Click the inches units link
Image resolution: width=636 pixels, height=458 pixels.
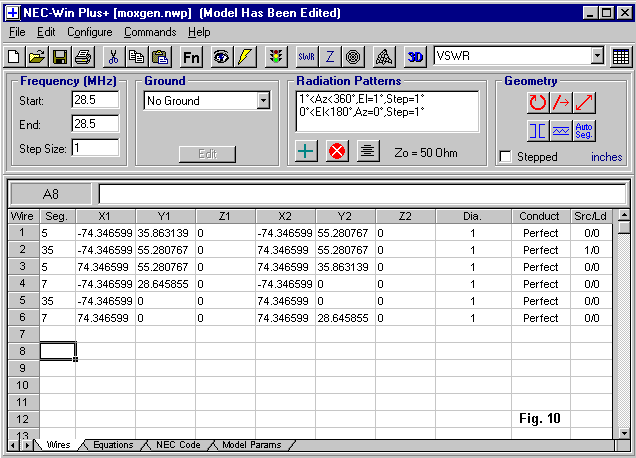606,157
